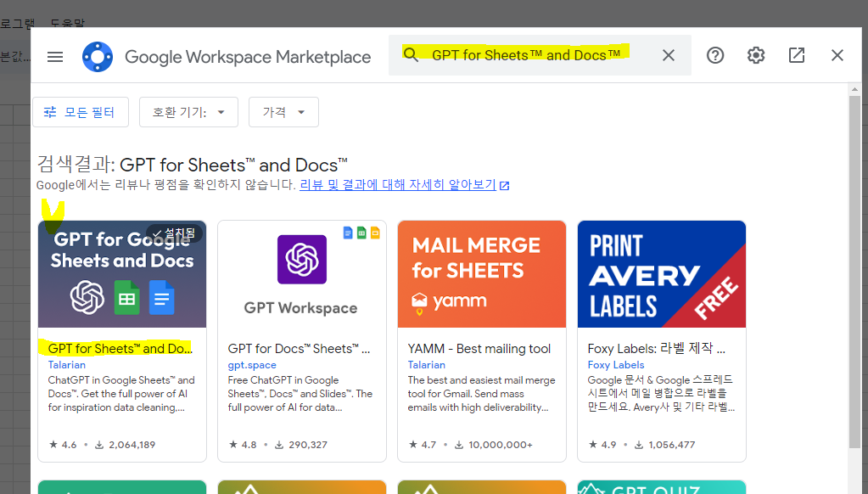Click the 1,056,477 download count

(x=665, y=445)
